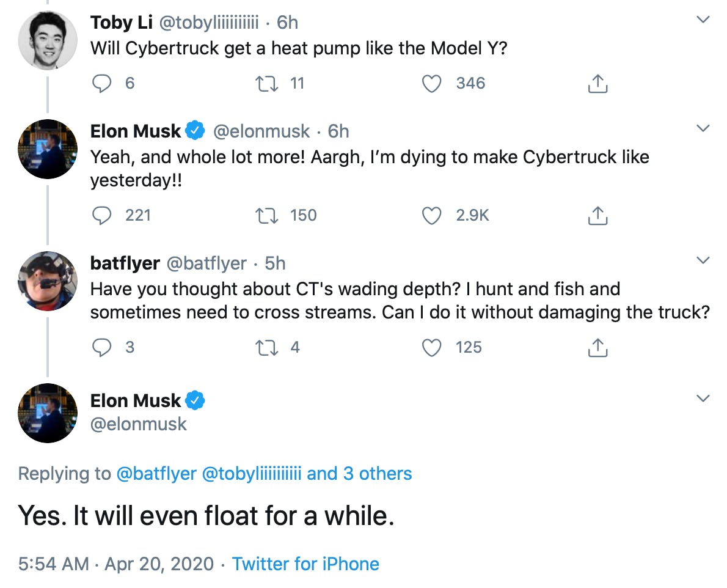This screenshot has height=588, width=727.
Task: Click Elon Musk's verified badge on the bottom tweet
Action: click(195, 401)
